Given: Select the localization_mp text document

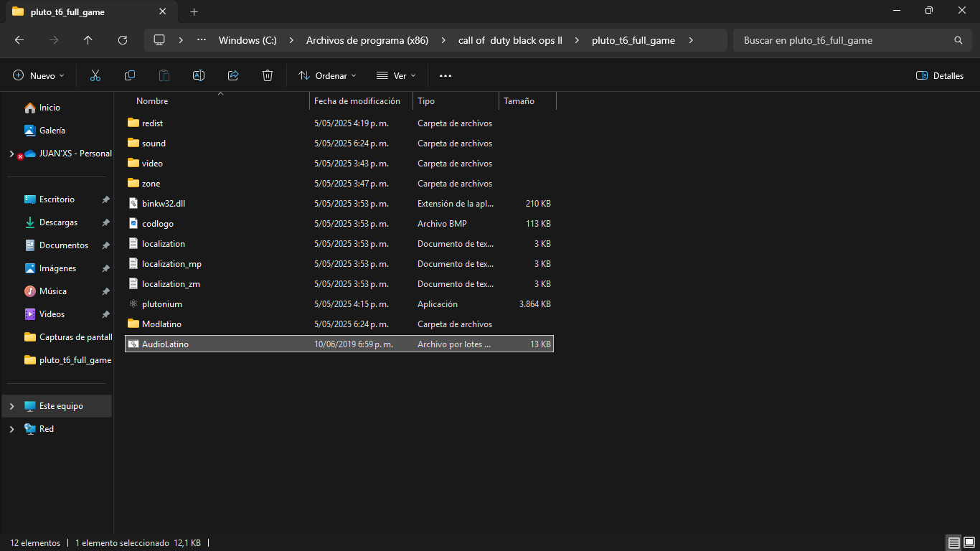Looking at the screenshot, I should [x=339, y=264].
